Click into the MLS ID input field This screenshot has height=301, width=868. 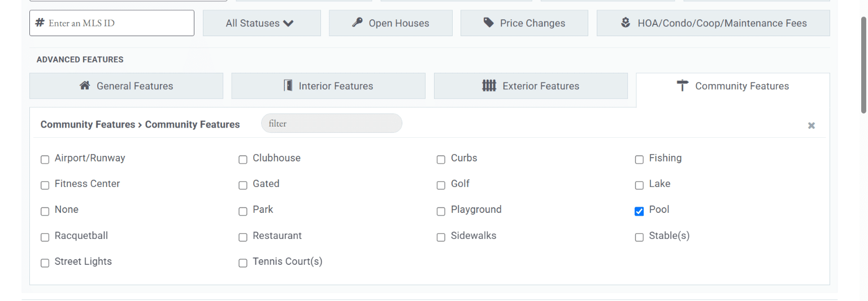[112, 23]
